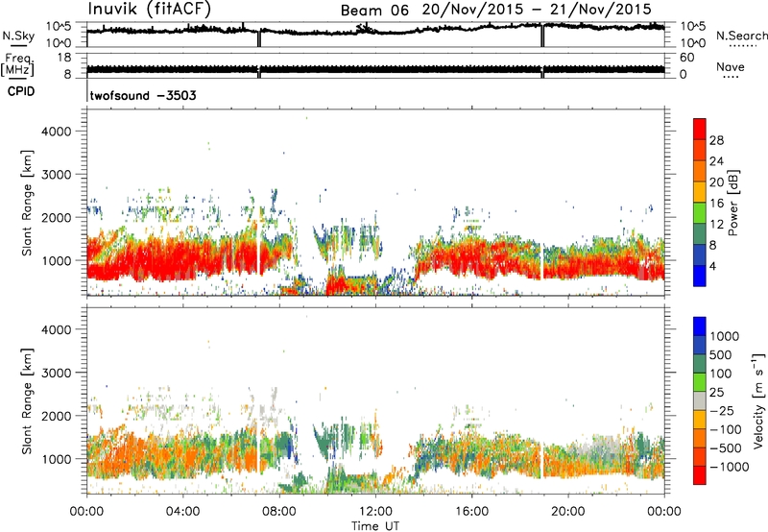Image resolution: width=768 pixels, height=532 pixels.
Task: Click the '-100' value on Velocity colorbar
Action: tap(726, 429)
